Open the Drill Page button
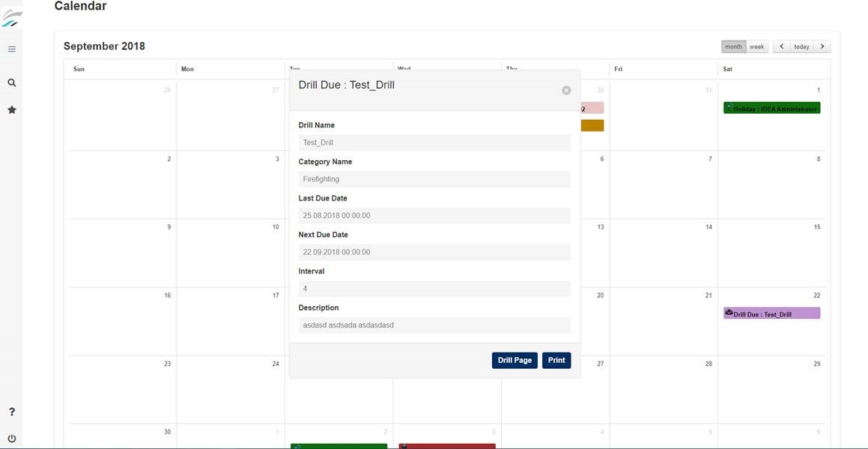 pos(515,361)
